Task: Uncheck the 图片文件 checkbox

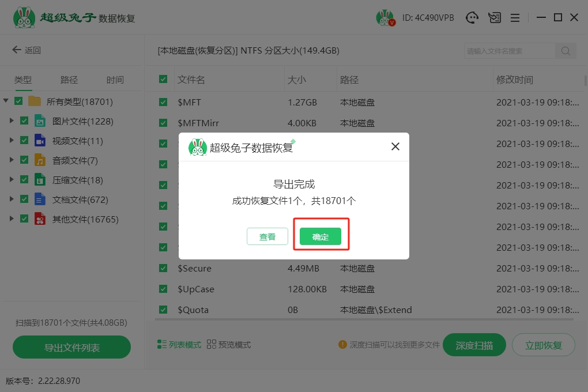Action: [24, 121]
